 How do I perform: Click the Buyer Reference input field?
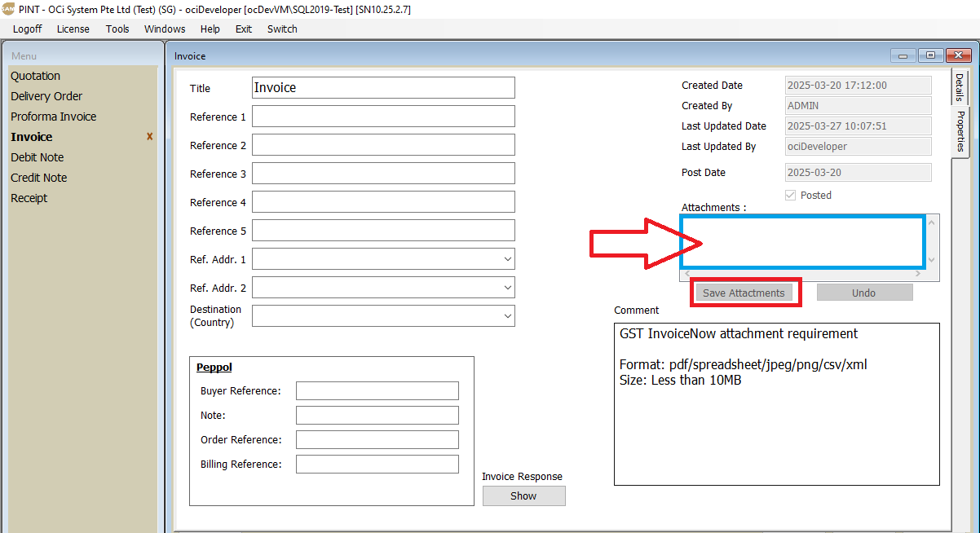coord(377,391)
